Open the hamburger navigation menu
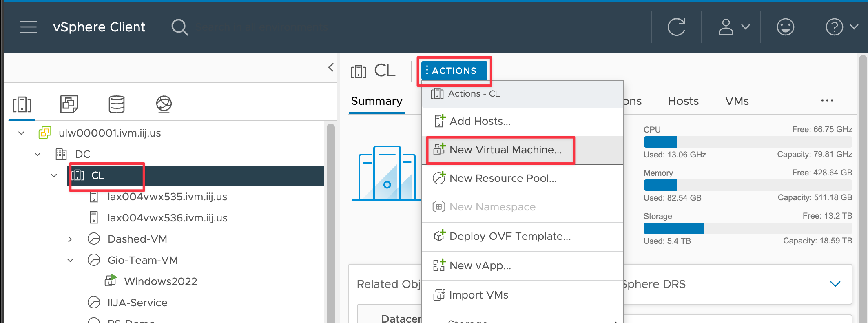 point(29,27)
